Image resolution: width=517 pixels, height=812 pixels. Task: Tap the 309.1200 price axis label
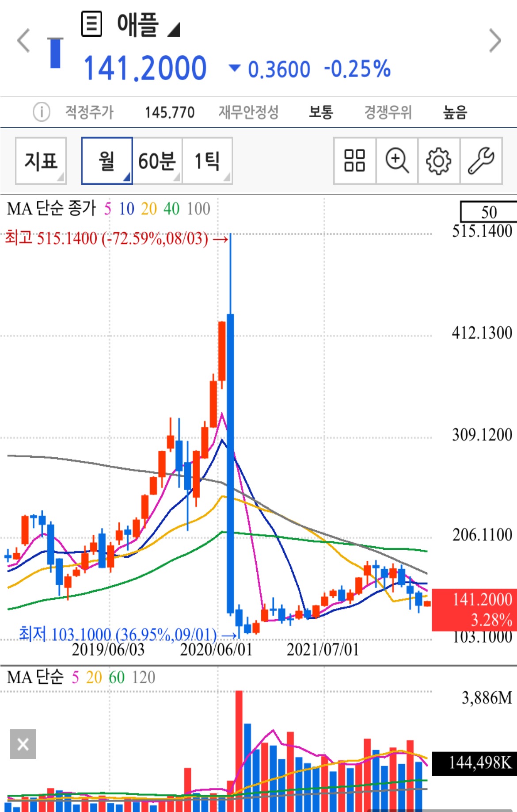[x=482, y=435]
